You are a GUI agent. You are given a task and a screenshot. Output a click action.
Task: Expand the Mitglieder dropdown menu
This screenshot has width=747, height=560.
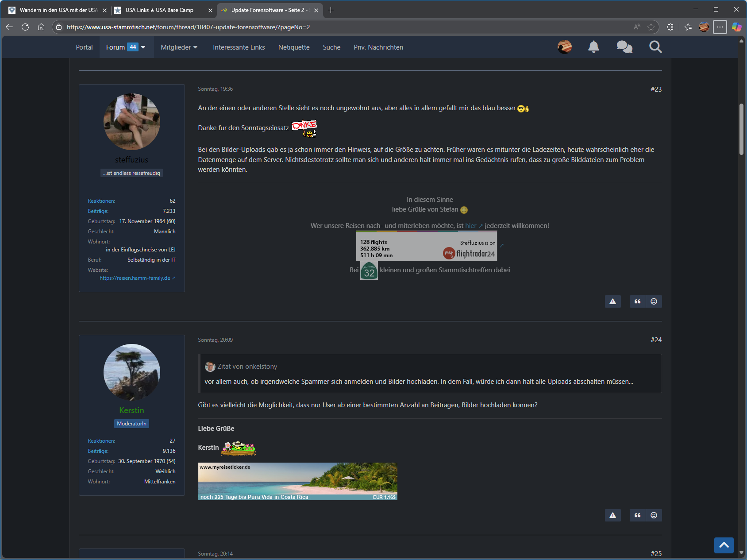click(179, 47)
